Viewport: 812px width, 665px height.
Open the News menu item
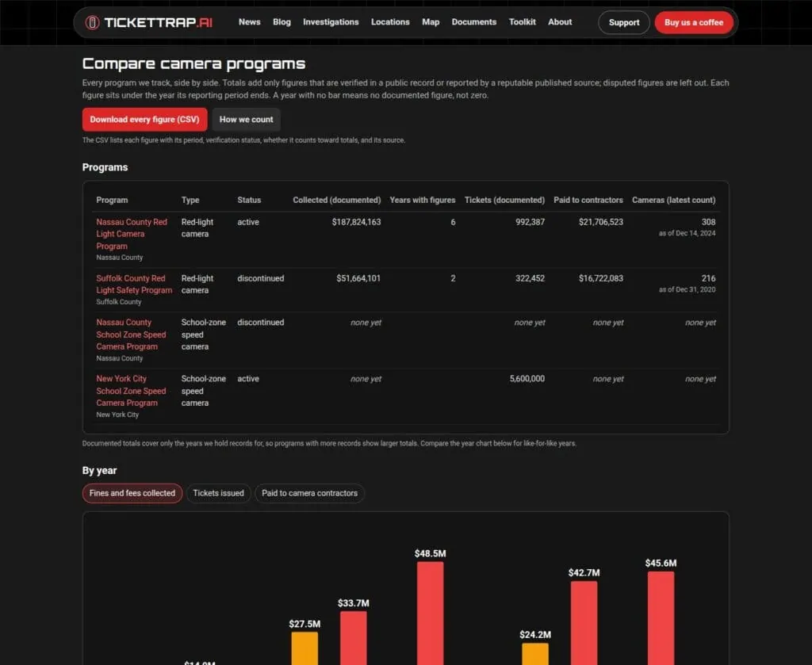coord(249,21)
